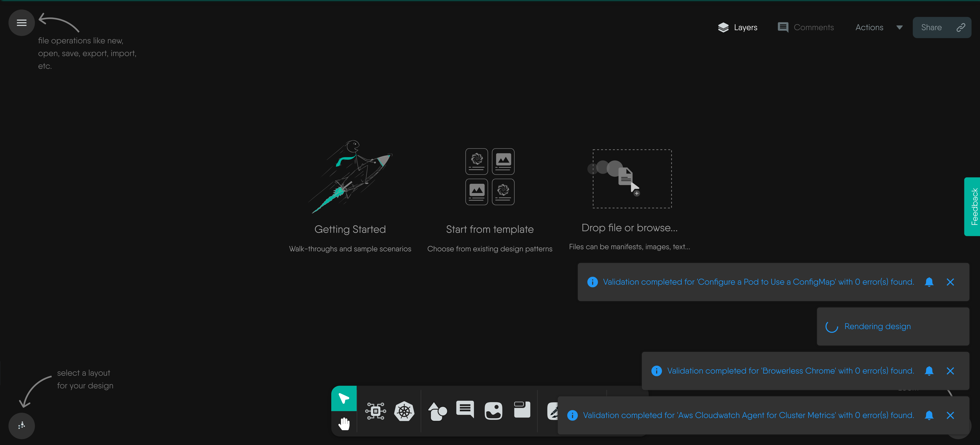Image resolution: width=980 pixels, height=445 pixels.
Task: Choose the comment bubble tool
Action: pyautogui.click(x=465, y=409)
